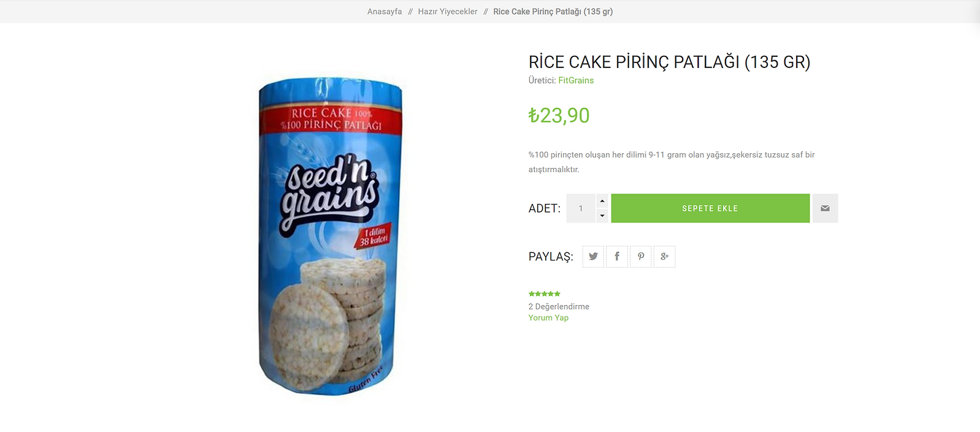Image resolution: width=980 pixels, height=432 pixels.
Task: View the 2 Değerlendirme reviews
Action: (x=559, y=306)
